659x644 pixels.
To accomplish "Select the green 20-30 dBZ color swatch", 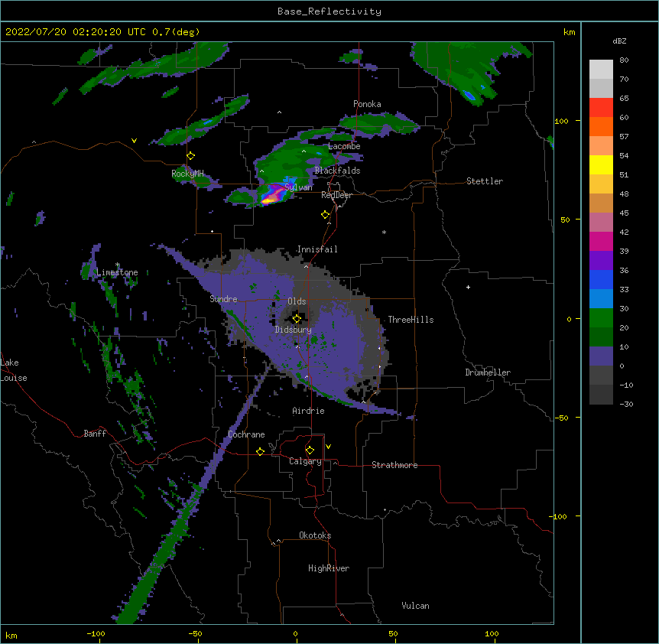I will [601, 318].
